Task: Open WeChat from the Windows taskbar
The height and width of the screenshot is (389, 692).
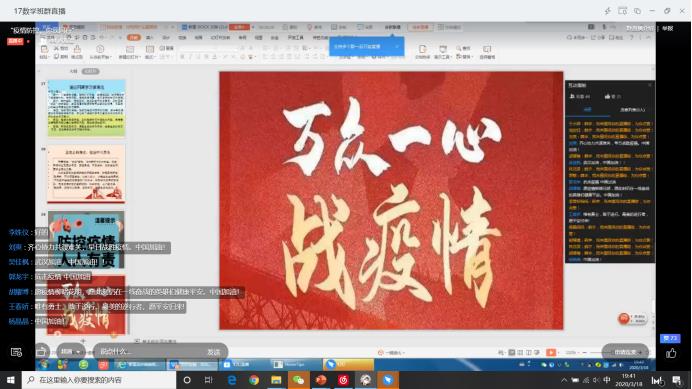Action: (298, 380)
